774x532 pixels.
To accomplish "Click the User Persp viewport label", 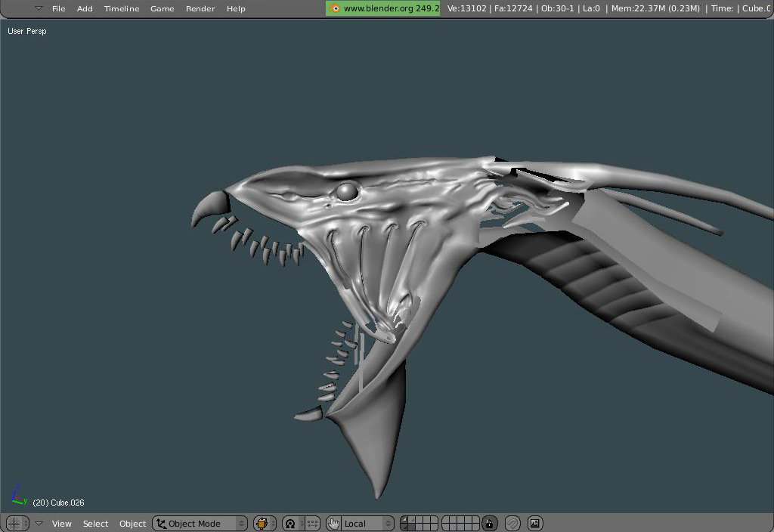I will tap(27, 31).
